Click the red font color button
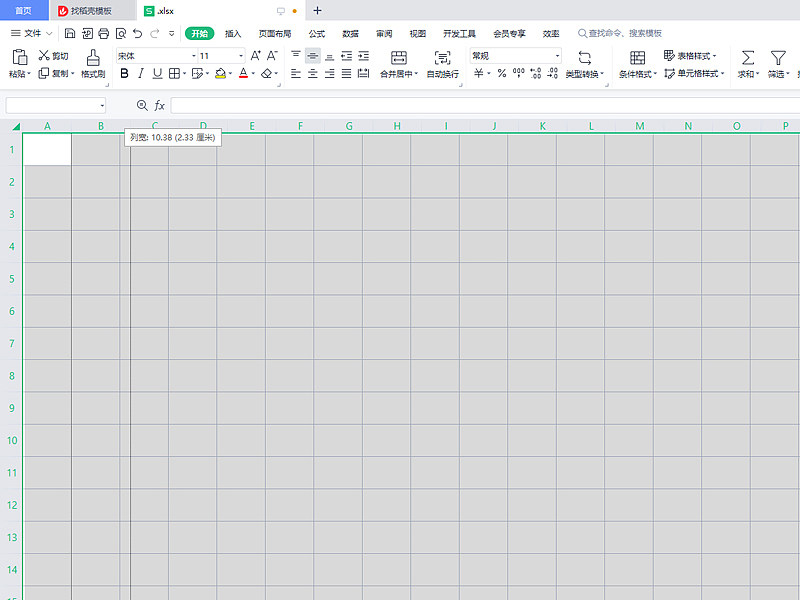Viewport: 800px width, 600px height. coord(243,73)
